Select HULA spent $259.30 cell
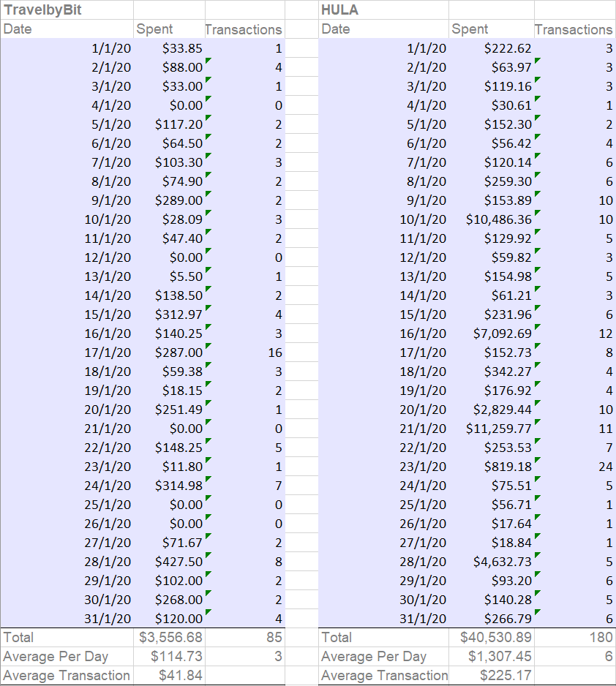The height and width of the screenshot is (686, 616). click(x=492, y=181)
